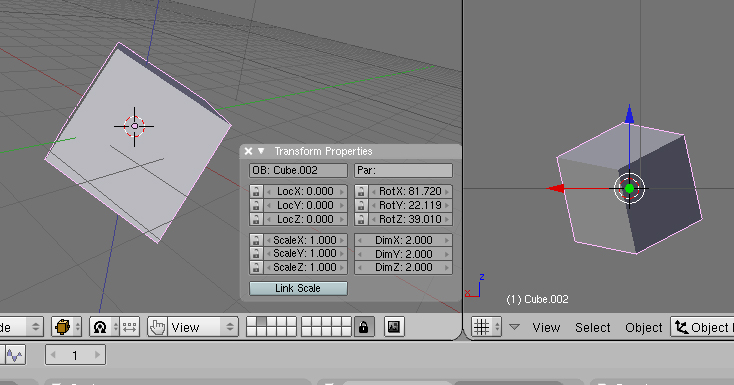This screenshot has width=734, height=385.
Task: Close the Transform Properties panel
Action: 249,151
